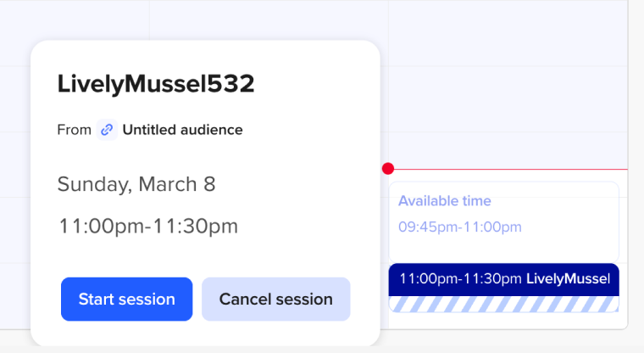Click the red current-time indicator line
The width and height of the screenshot is (644, 353).
508,170
